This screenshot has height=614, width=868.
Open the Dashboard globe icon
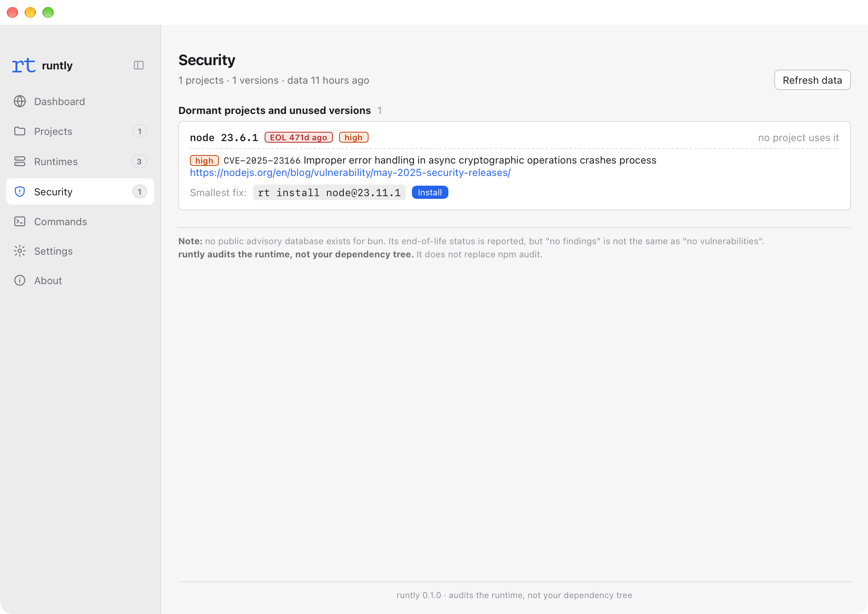(20, 101)
